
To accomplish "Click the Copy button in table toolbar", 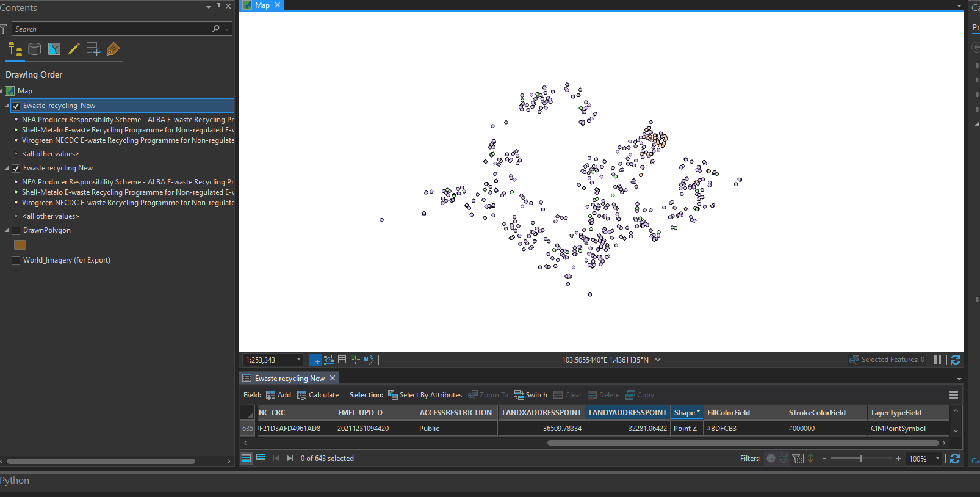I will [640, 395].
